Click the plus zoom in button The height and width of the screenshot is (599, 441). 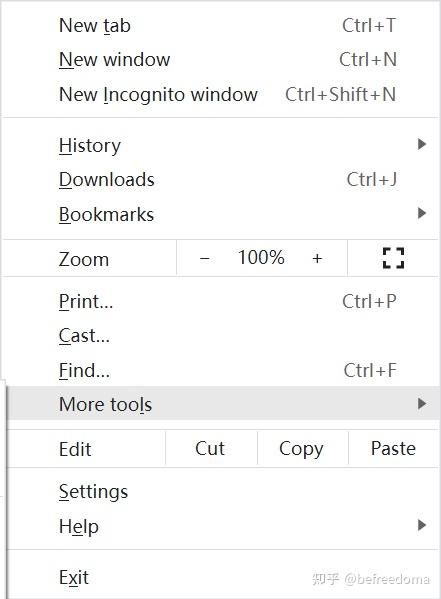point(317,259)
